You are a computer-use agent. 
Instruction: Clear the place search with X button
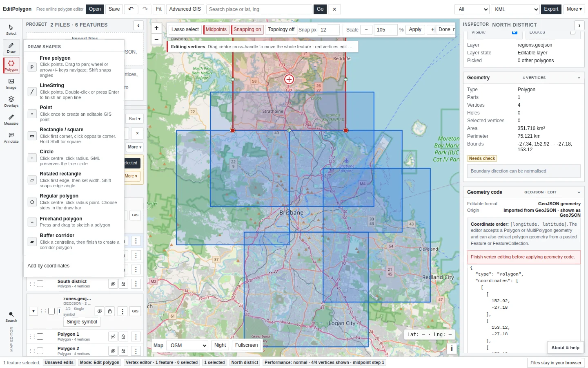[334, 9]
